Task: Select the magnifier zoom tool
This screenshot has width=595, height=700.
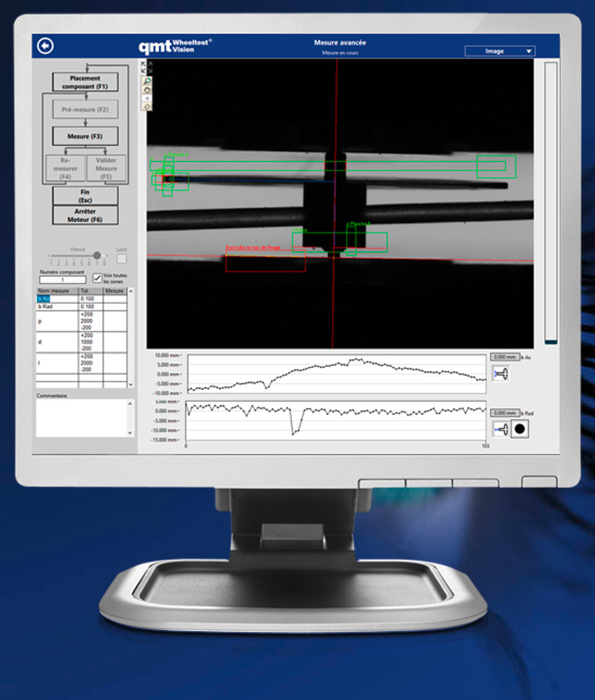Action: [x=147, y=81]
